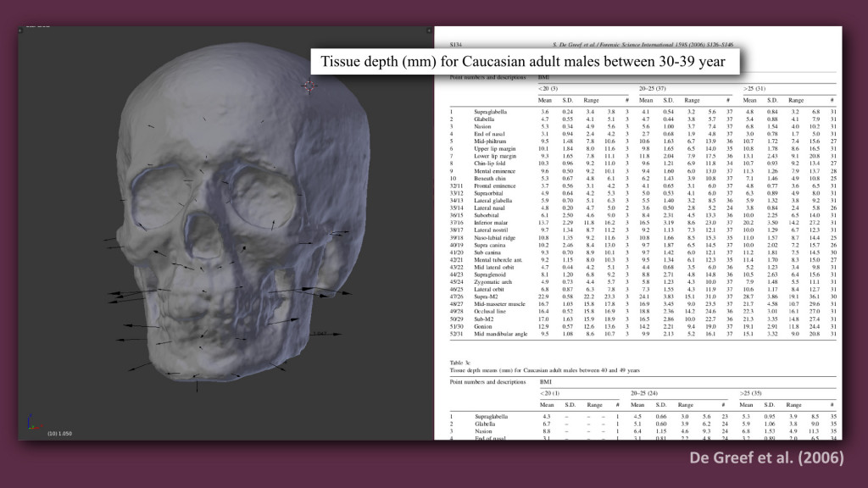Click the "Suborbital" row label
This screenshot has width=868, height=488.
click(486, 215)
